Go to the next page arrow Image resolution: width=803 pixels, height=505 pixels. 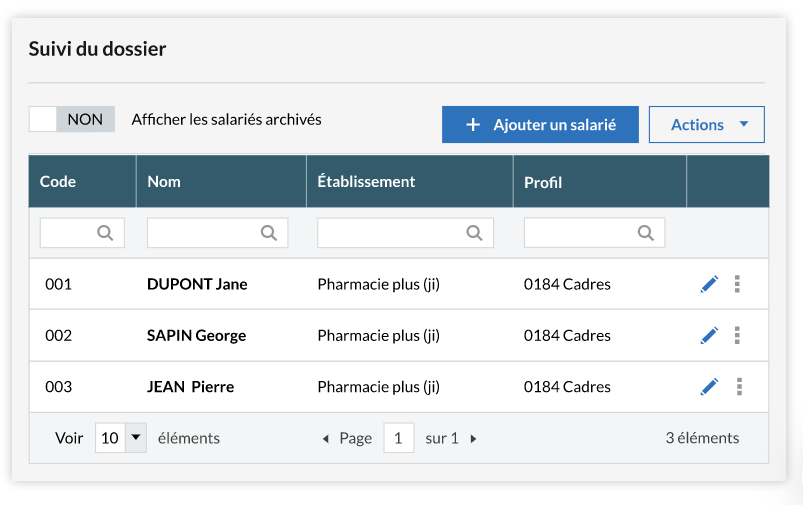(x=474, y=439)
